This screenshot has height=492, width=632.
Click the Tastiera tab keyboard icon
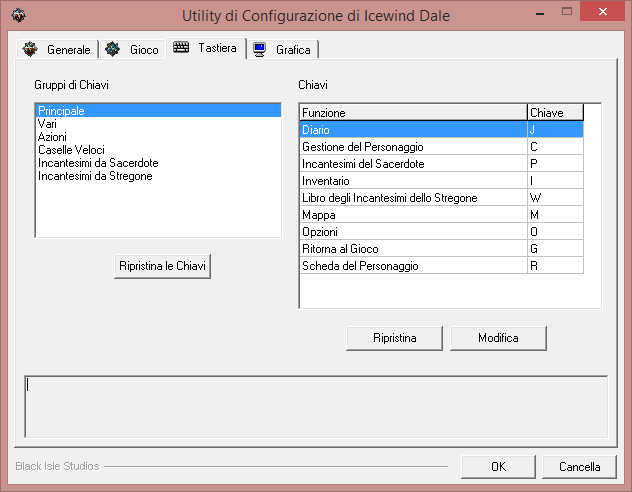tap(181, 47)
